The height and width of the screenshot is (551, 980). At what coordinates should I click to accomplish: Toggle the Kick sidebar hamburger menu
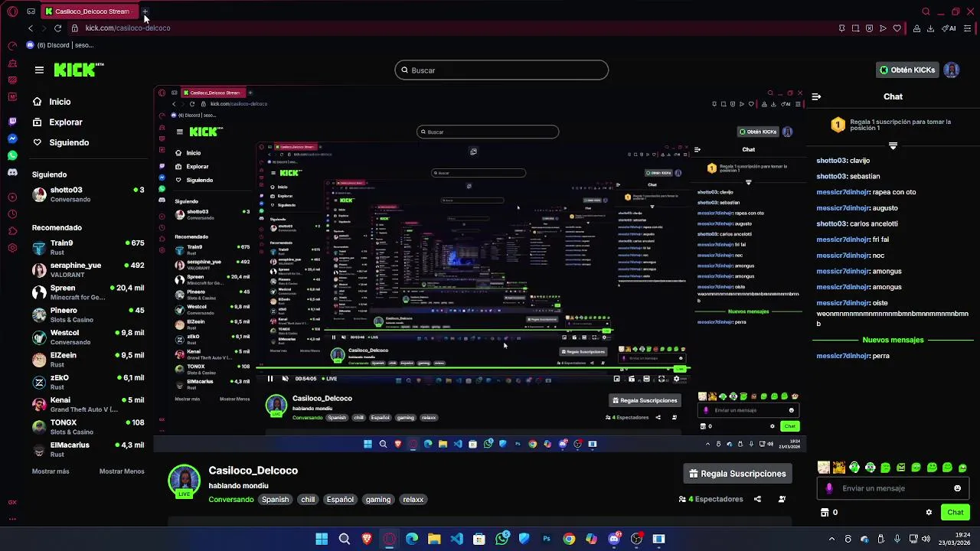[39, 70]
